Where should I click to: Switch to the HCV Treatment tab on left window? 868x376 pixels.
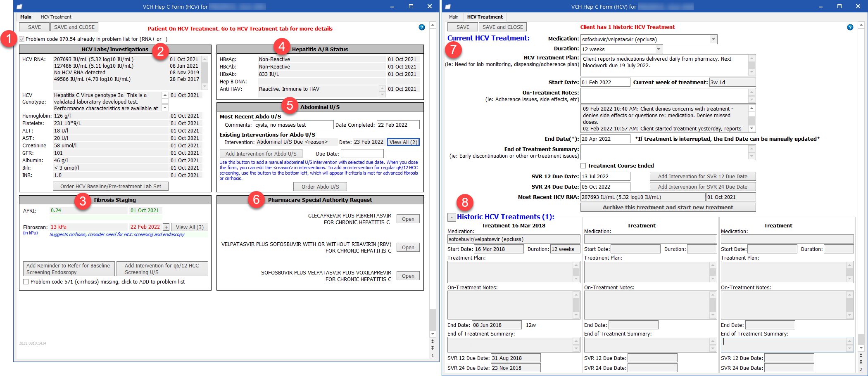[x=55, y=17]
